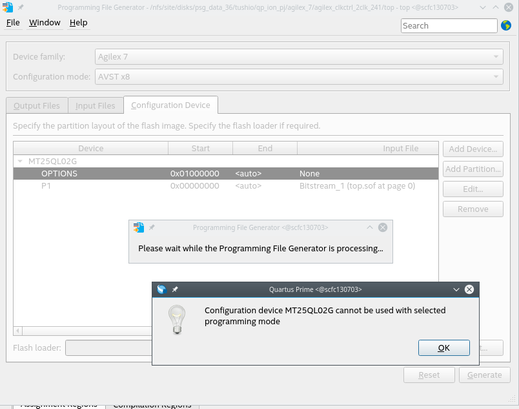Screen dimensions: 519x409
Task: Click the lightbulb info icon in dialog
Action: [177, 319]
